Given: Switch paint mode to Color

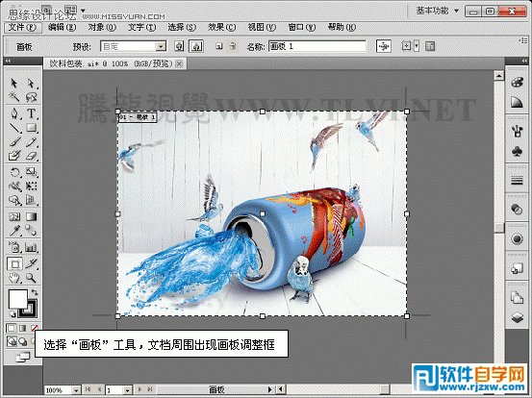Looking at the screenshot, I should pyautogui.click(x=12, y=328).
